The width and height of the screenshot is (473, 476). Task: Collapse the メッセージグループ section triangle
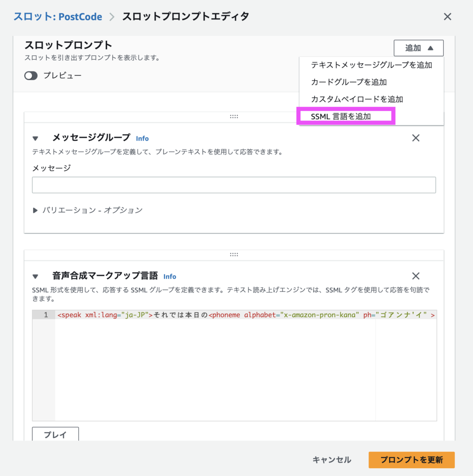tap(35, 138)
